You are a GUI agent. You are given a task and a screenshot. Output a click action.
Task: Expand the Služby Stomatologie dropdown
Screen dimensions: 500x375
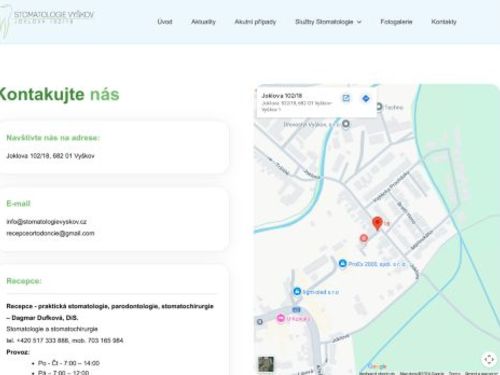pos(328,22)
